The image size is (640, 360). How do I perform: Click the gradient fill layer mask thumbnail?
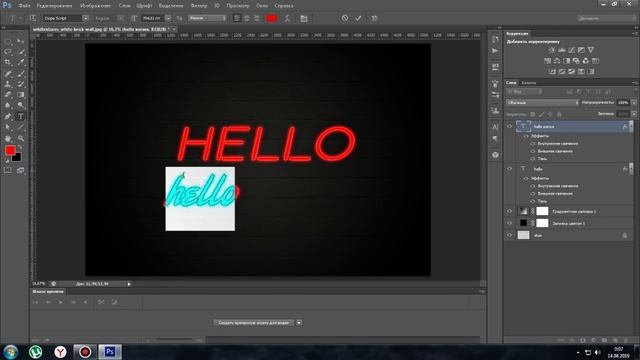(542, 211)
